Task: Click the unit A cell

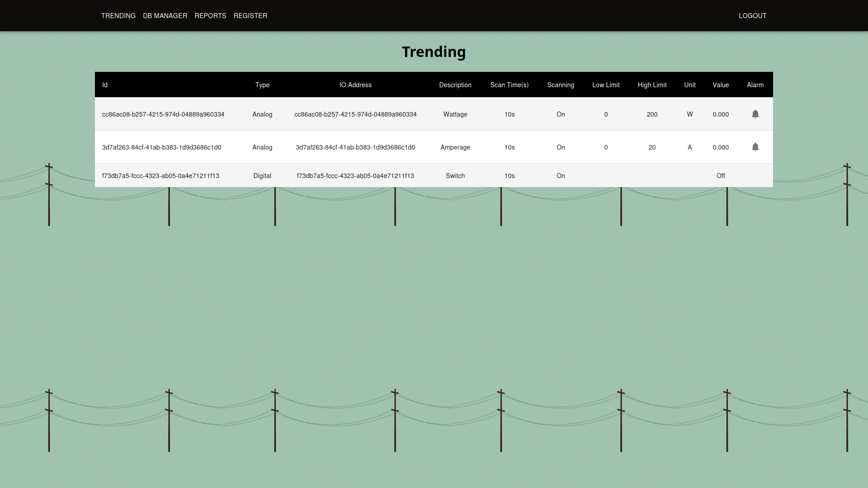Action: [x=690, y=147]
